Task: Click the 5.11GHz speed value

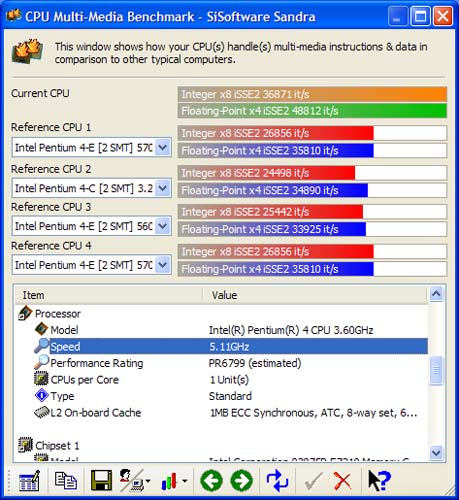Action: pyautogui.click(x=229, y=347)
